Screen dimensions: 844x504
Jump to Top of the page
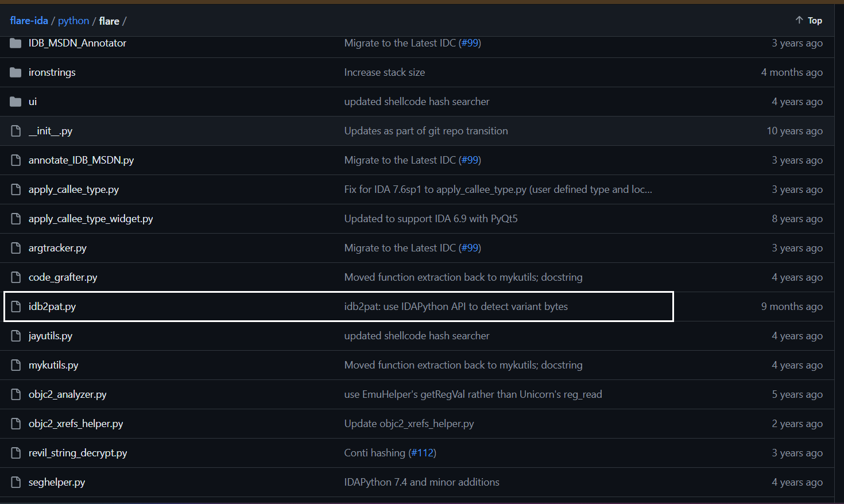tap(808, 21)
